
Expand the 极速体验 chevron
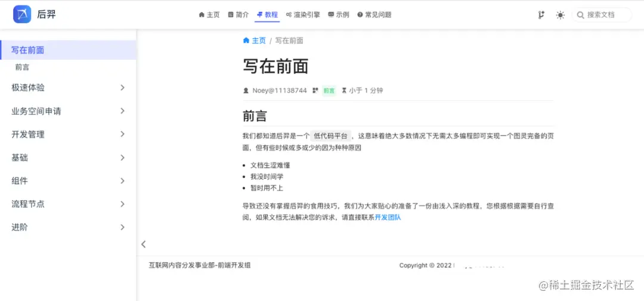pos(122,88)
